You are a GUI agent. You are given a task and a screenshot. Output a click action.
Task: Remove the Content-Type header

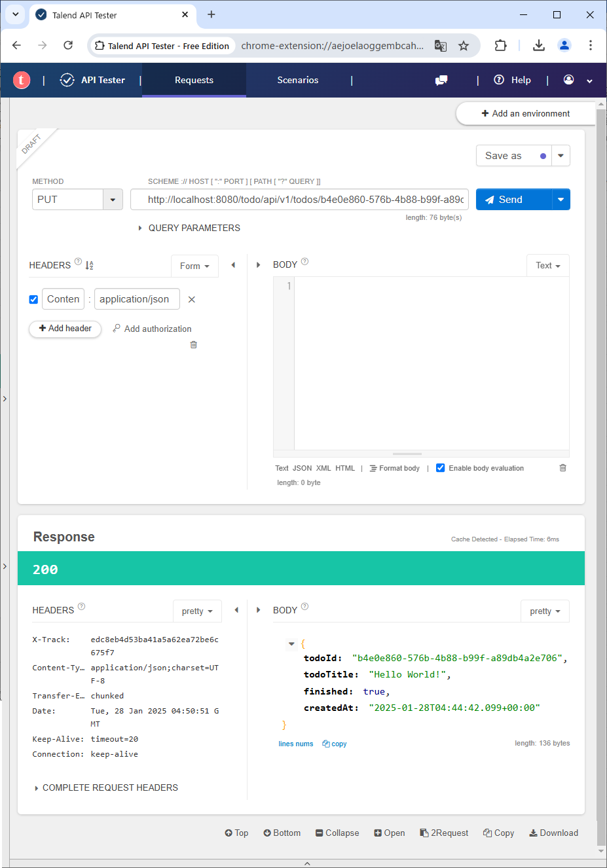click(192, 299)
